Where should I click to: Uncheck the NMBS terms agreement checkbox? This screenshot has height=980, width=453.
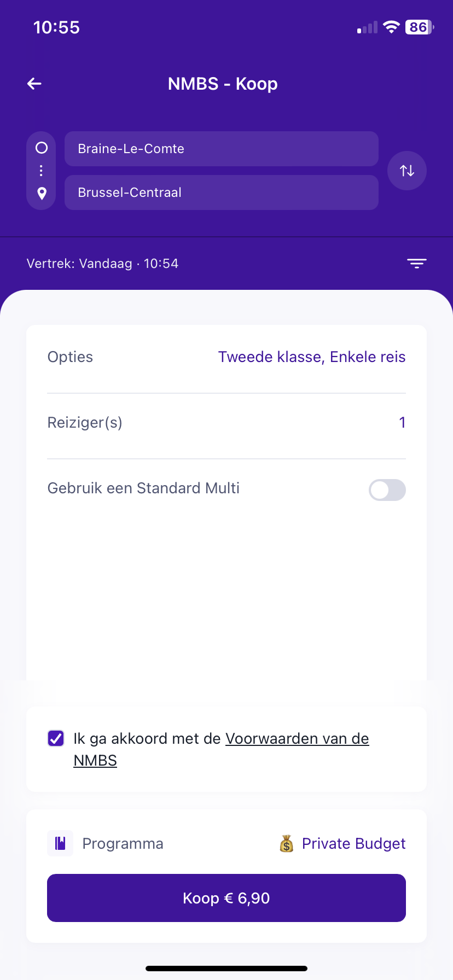click(x=56, y=739)
